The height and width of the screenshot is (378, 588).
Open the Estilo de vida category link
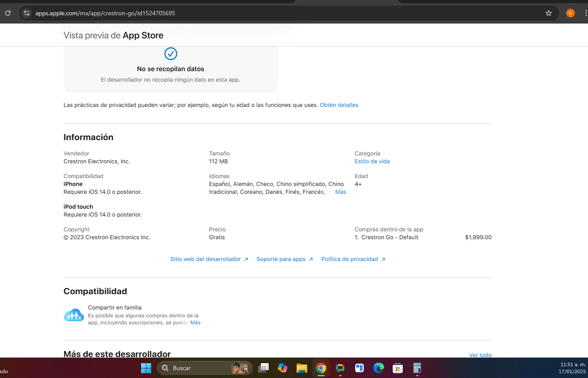(372, 162)
